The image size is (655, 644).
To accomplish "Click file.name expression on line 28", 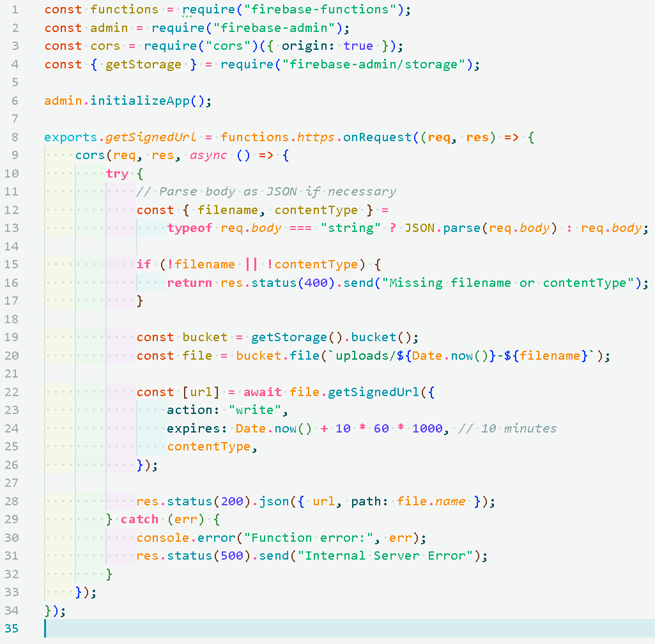I will pyautogui.click(x=431, y=501).
